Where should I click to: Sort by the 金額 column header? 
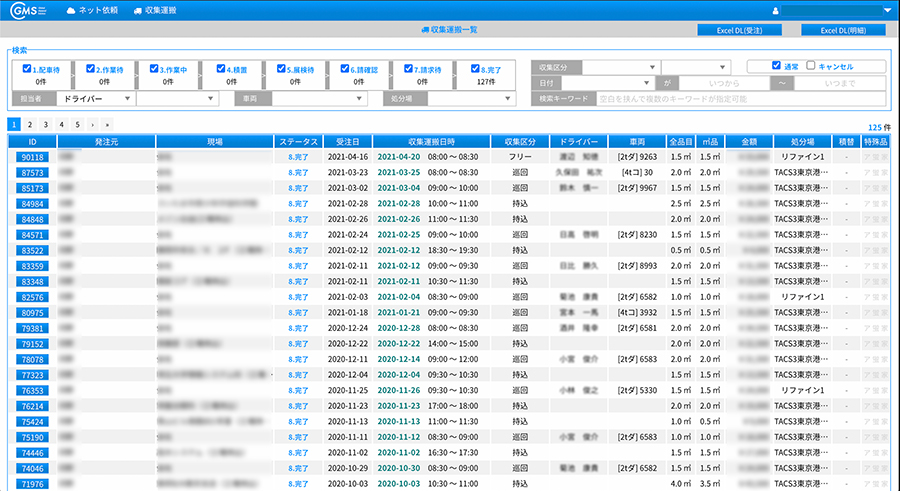(749, 141)
